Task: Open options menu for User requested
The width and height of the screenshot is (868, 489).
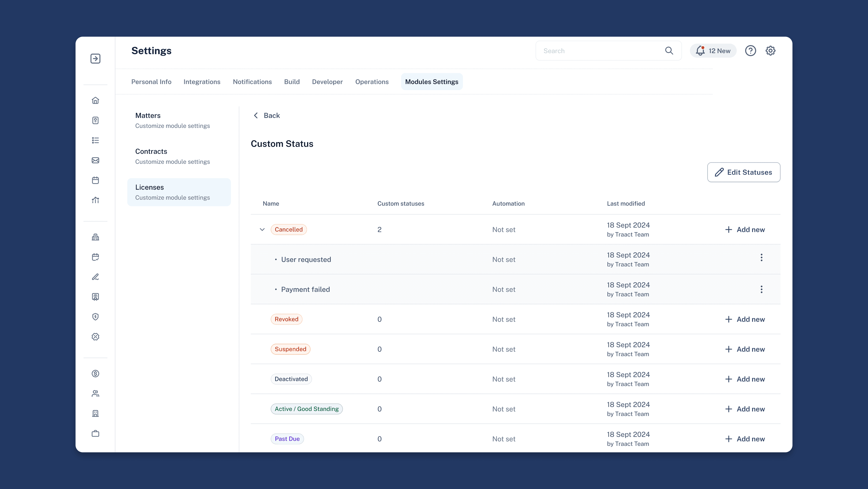Action: [761, 258]
